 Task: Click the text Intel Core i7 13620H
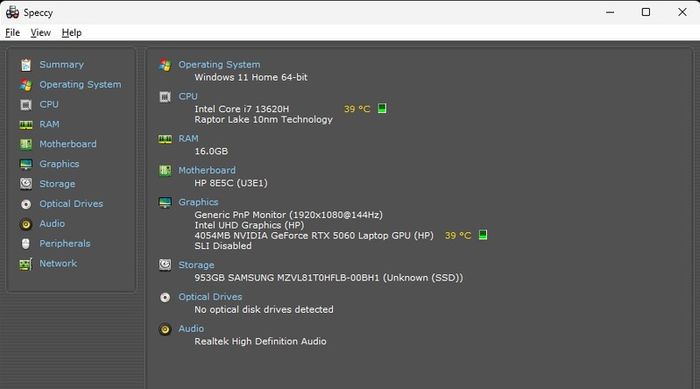click(x=242, y=109)
